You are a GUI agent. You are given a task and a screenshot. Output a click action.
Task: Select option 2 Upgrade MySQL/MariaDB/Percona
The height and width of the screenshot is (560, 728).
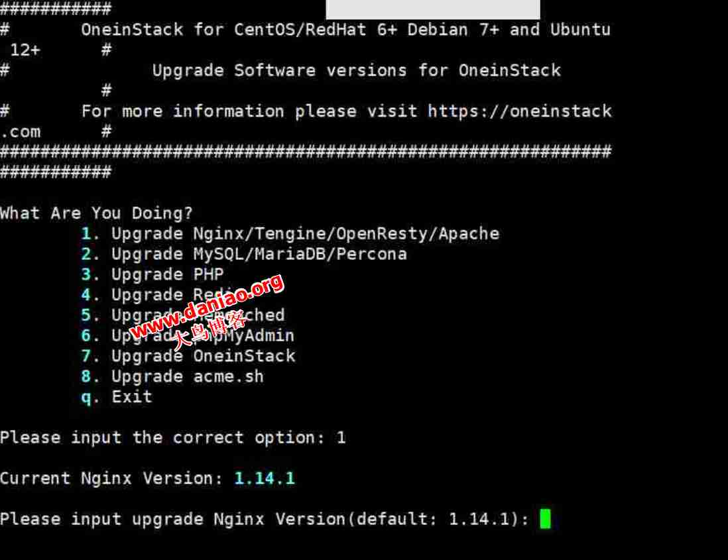(244, 254)
